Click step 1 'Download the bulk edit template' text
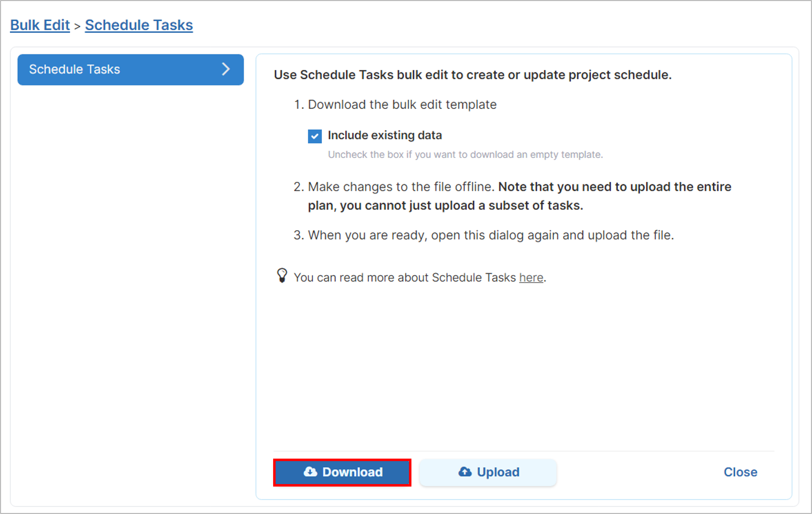 click(x=402, y=105)
